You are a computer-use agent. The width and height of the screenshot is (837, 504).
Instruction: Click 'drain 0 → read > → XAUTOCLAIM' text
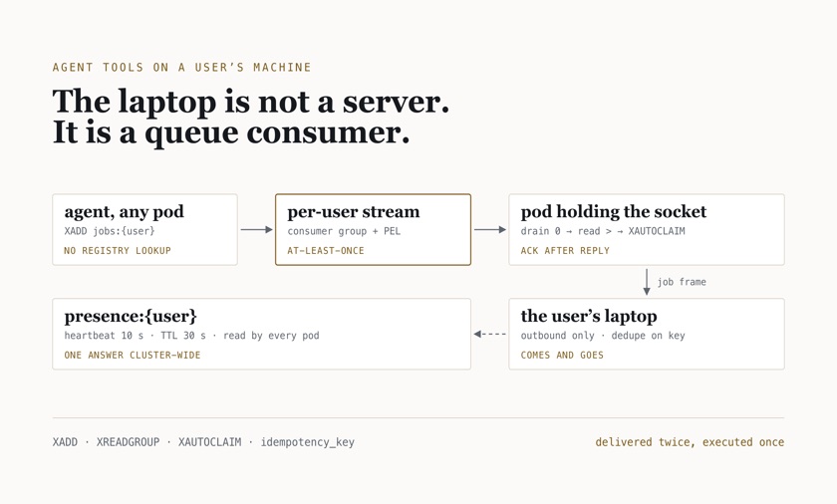(x=603, y=231)
